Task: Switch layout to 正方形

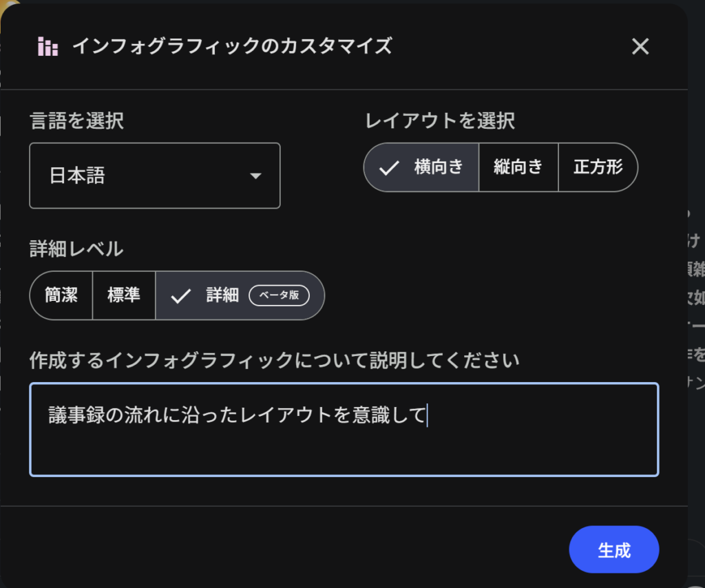Action: pyautogui.click(x=598, y=167)
